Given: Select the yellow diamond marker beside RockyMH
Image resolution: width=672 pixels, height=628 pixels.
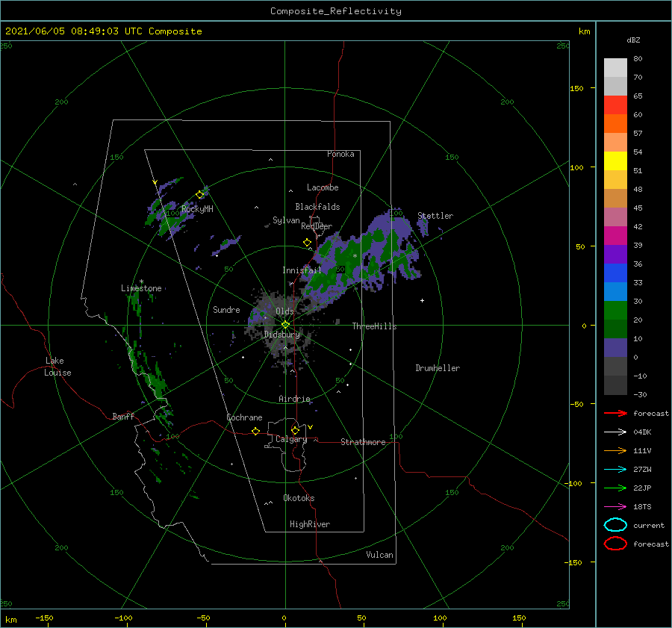Looking at the screenshot, I should point(199,195).
